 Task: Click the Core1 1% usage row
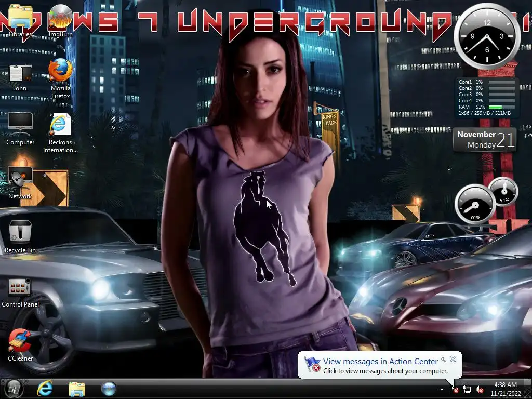click(x=486, y=82)
